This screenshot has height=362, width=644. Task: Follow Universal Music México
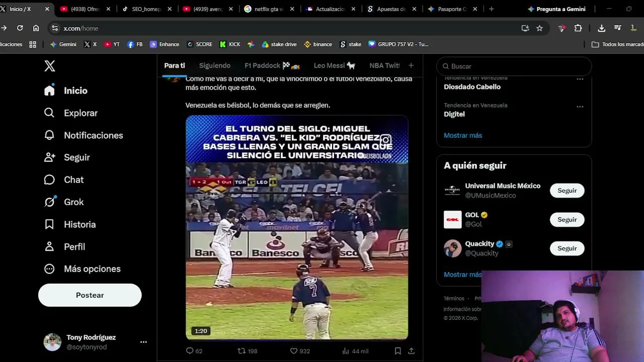[x=567, y=191]
